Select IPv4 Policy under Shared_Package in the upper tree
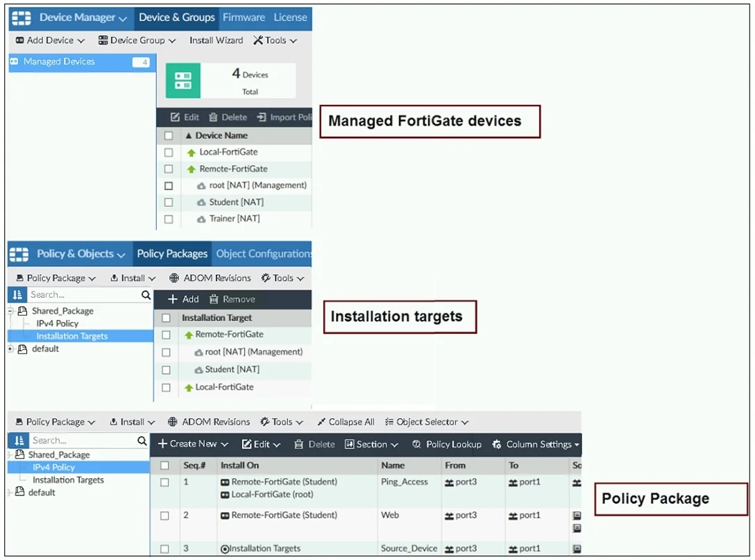The width and height of the screenshot is (755, 560). point(58,323)
